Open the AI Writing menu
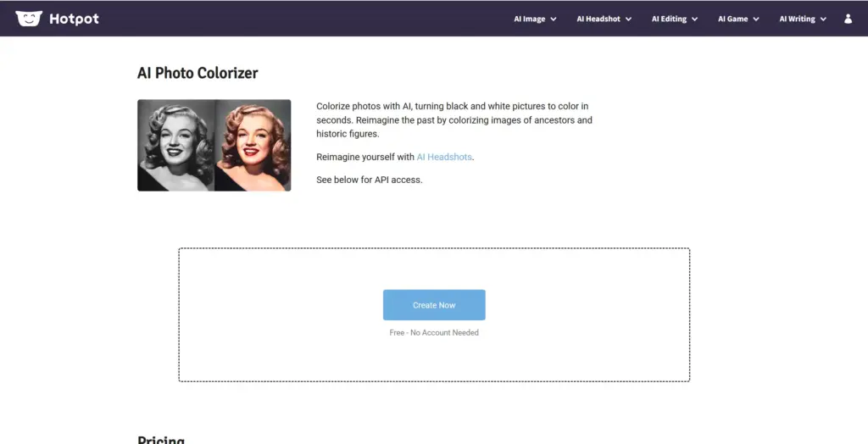Image resolution: width=868 pixels, height=444 pixels. coord(803,19)
